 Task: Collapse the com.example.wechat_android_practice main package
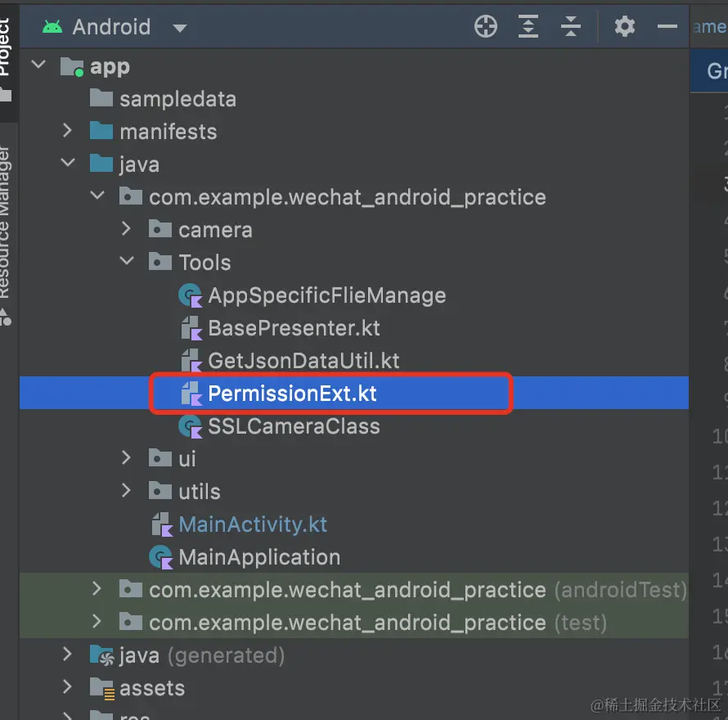(x=97, y=195)
